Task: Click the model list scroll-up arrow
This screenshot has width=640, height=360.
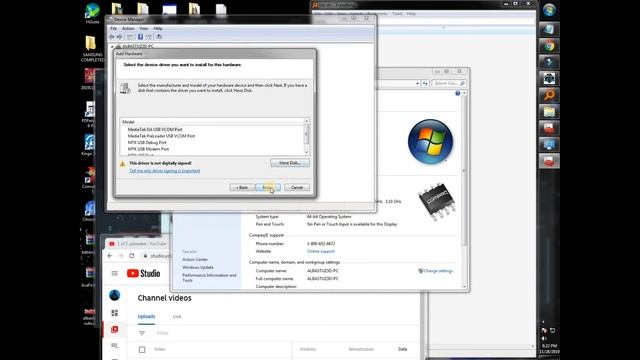Action: 307,122
